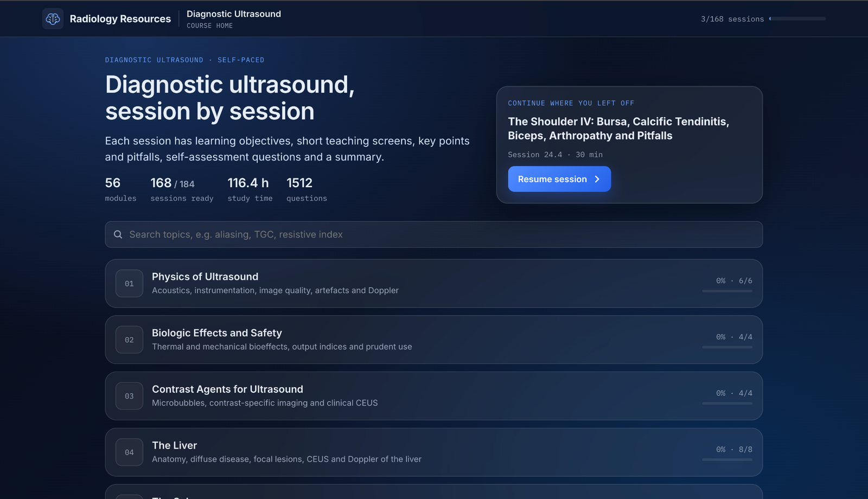Click module number badge 03
Screen dimensions: 868x499
[129, 396]
